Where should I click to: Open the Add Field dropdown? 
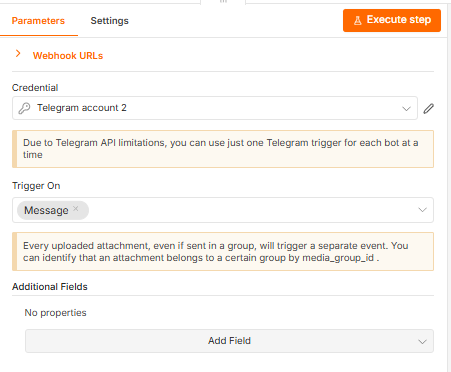click(x=229, y=341)
